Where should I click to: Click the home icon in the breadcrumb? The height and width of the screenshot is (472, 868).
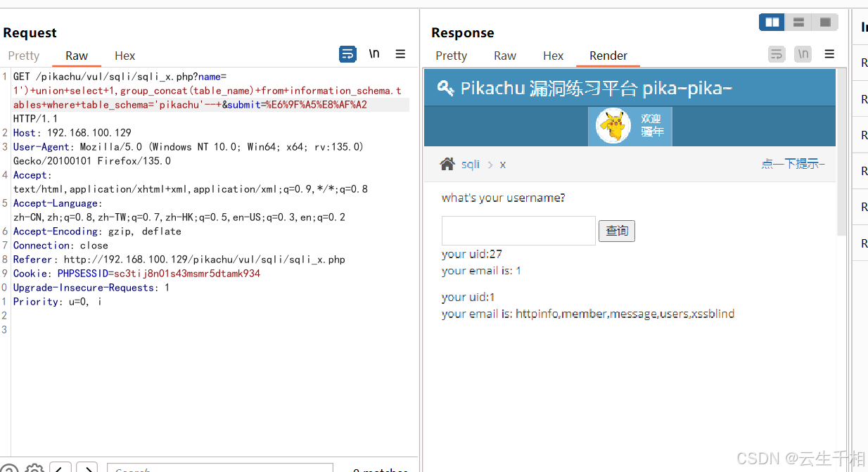point(447,164)
